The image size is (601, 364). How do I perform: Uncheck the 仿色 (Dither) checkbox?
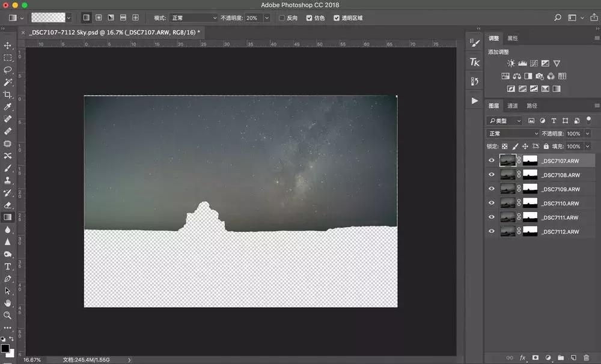(x=309, y=18)
